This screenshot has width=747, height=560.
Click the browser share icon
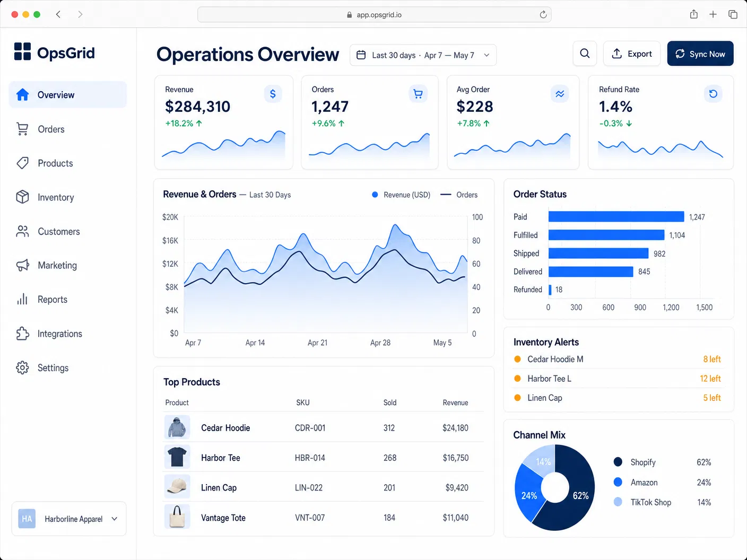[694, 14]
